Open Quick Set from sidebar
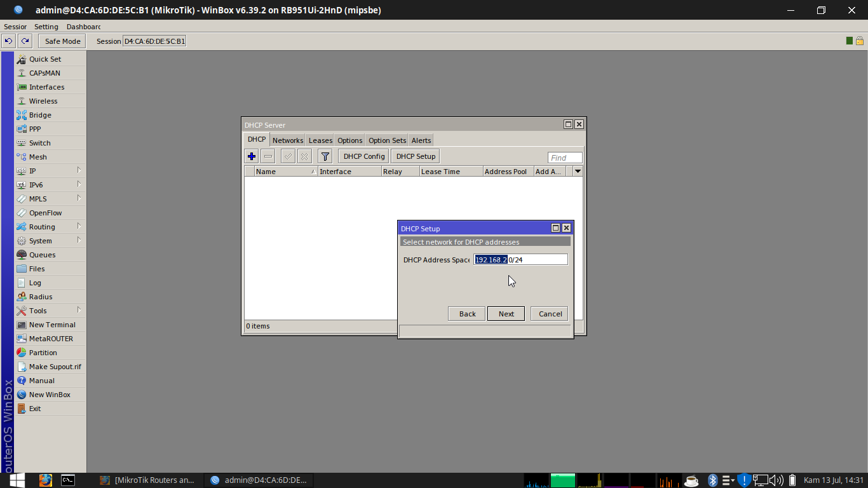This screenshot has height=488, width=868. (x=50, y=59)
